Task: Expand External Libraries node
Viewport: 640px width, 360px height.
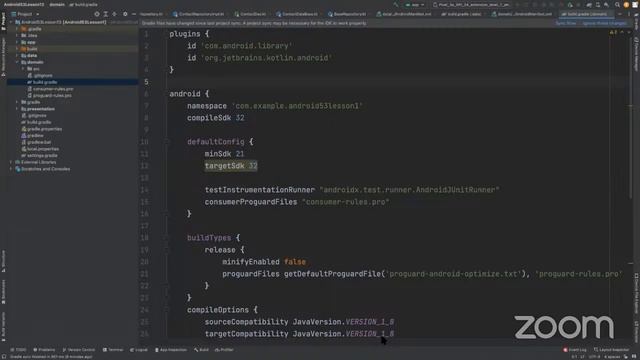Action: pos(11,162)
